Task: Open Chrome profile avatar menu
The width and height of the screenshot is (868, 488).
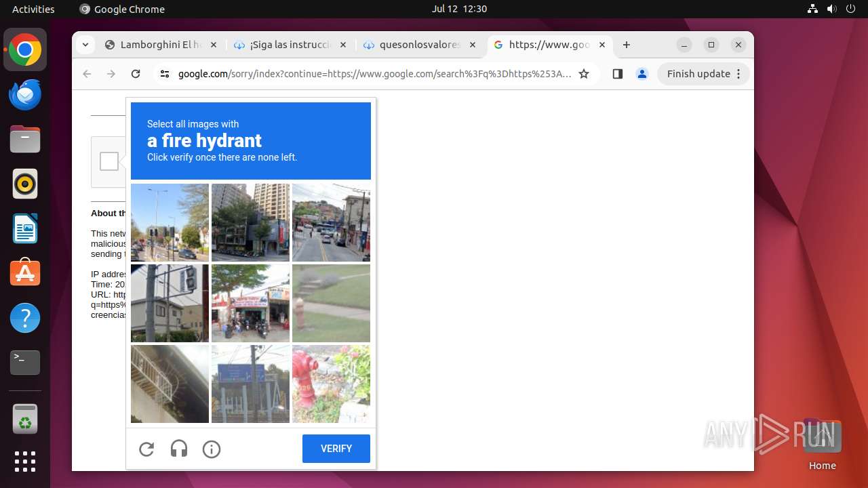Action: pyautogui.click(x=642, y=74)
